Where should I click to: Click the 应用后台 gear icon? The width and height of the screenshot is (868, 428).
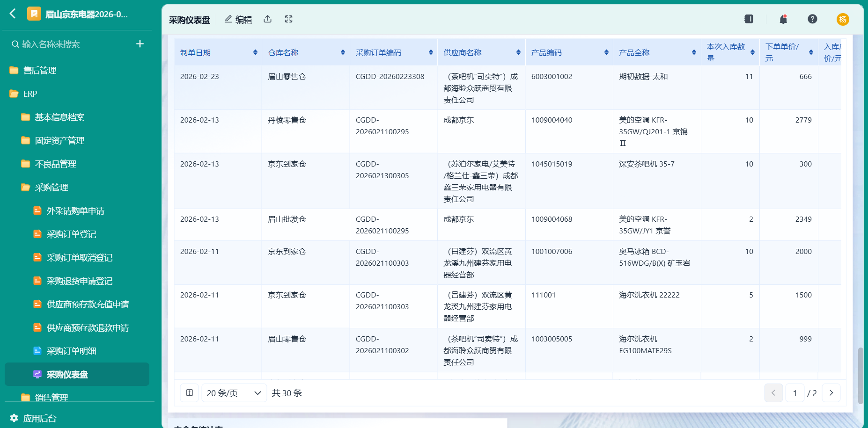pyautogui.click(x=14, y=418)
